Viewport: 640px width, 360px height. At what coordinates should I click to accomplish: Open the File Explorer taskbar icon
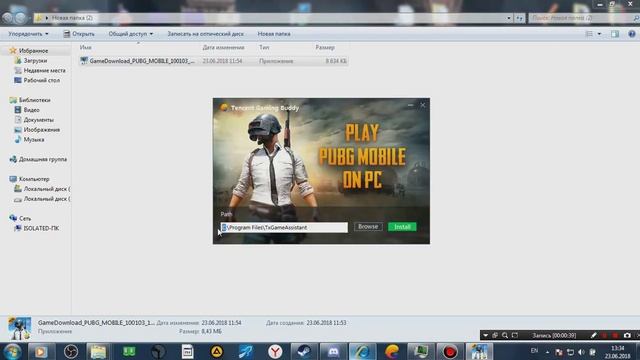click(x=98, y=351)
